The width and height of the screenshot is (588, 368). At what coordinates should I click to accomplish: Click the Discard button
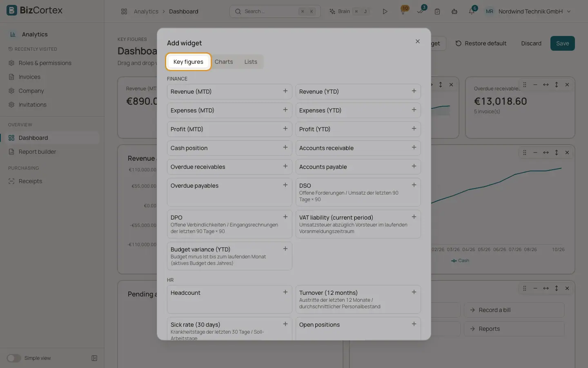point(531,43)
